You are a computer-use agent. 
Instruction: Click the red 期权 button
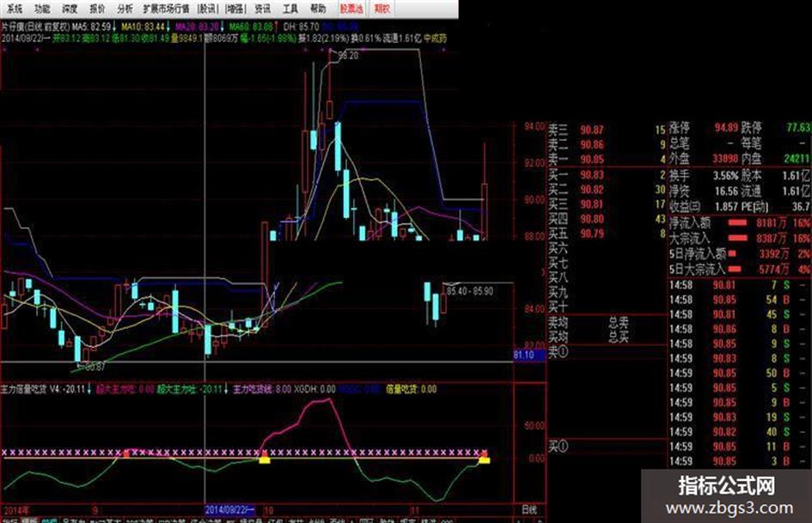(382, 9)
